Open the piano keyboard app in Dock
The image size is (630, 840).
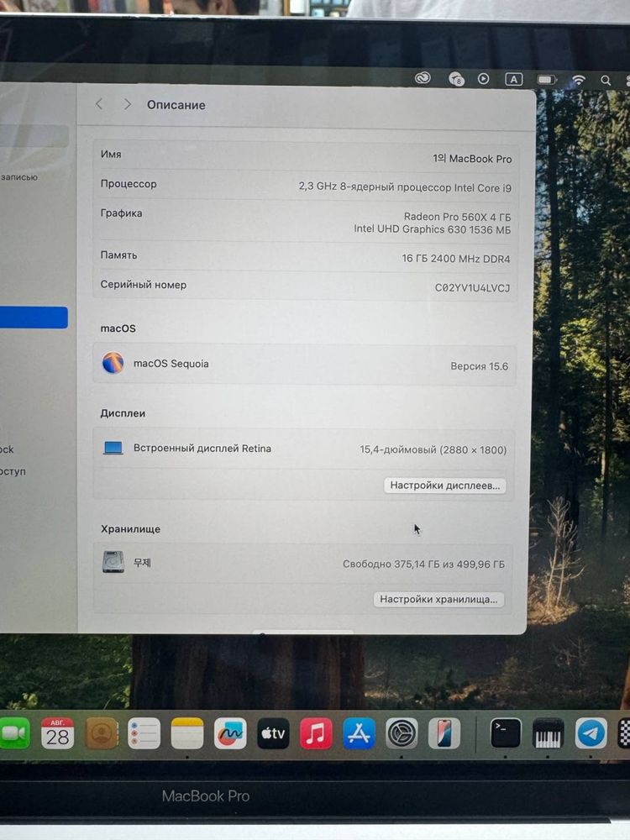[548, 733]
